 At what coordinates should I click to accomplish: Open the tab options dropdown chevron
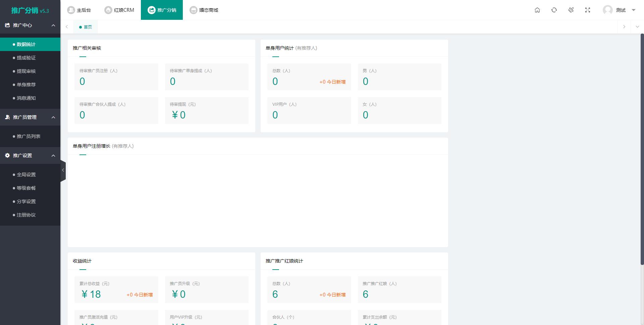coord(637,27)
